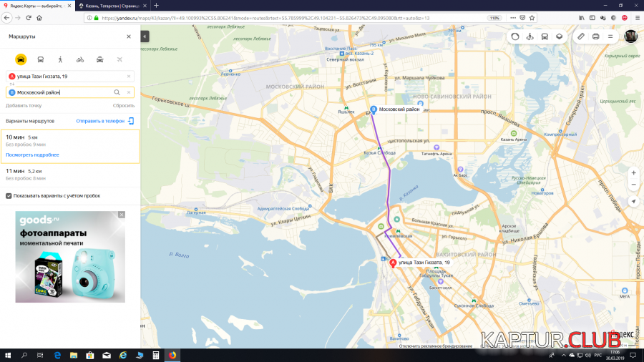The height and width of the screenshot is (362, 644).
Task: Toggle the traffic layer icon
Action: (515, 36)
